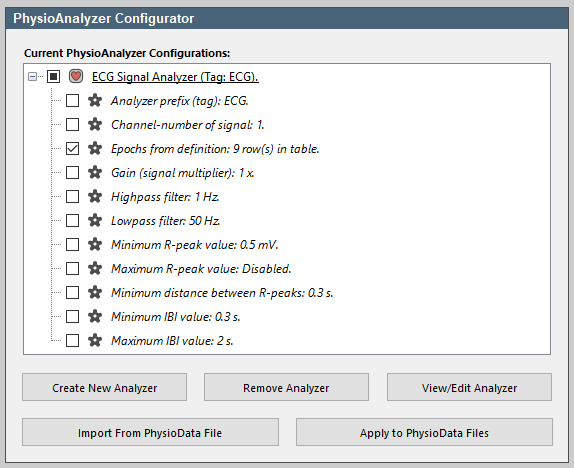Click the Create New Analyzer button
The image size is (574, 468).
(x=104, y=387)
